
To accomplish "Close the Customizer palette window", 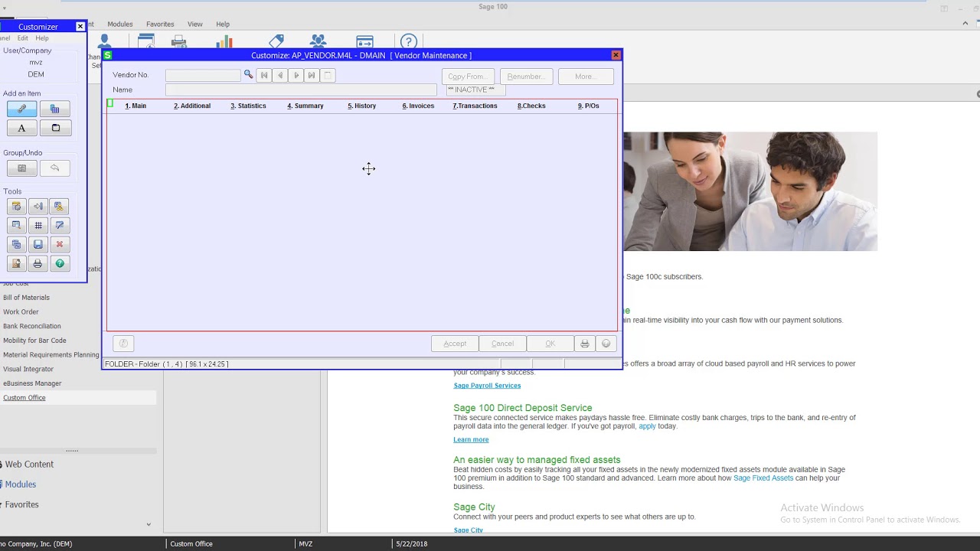I will pos(80,27).
